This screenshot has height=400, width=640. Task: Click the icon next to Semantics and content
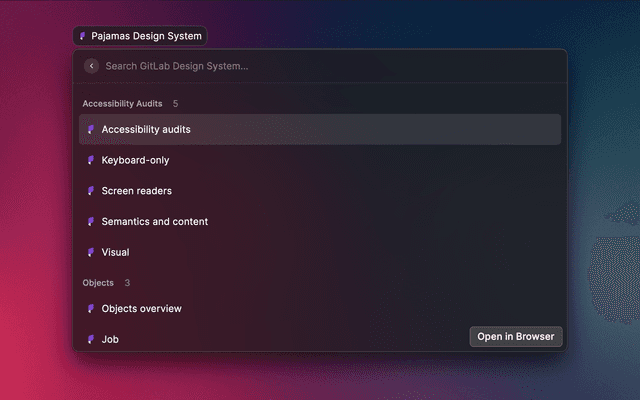click(x=91, y=221)
